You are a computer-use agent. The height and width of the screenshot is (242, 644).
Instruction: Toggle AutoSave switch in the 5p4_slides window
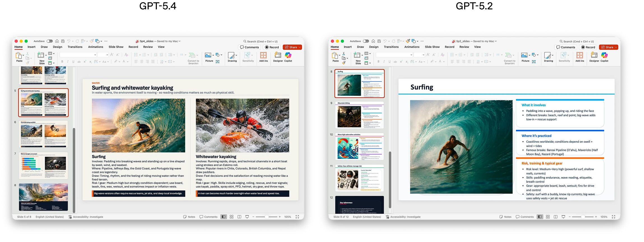click(x=50, y=41)
